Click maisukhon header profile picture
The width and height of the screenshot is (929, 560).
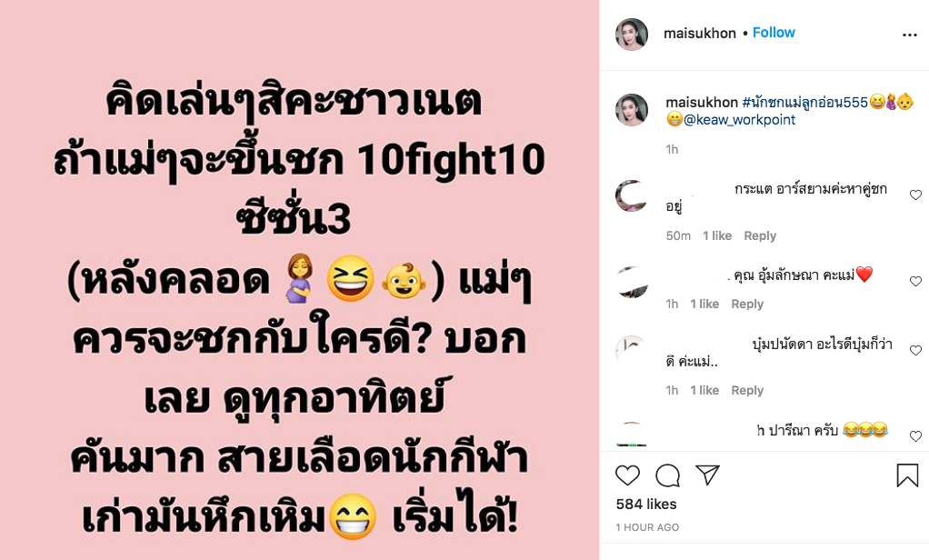632,35
